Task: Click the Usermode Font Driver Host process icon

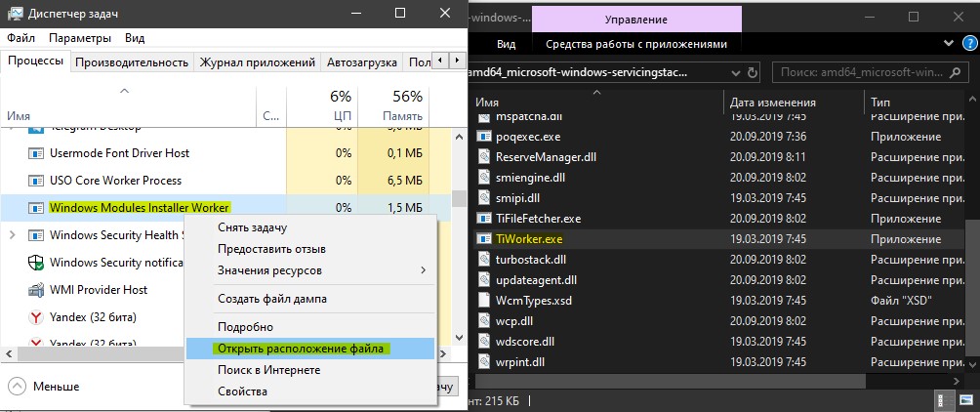Action: (x=36, y=153)
